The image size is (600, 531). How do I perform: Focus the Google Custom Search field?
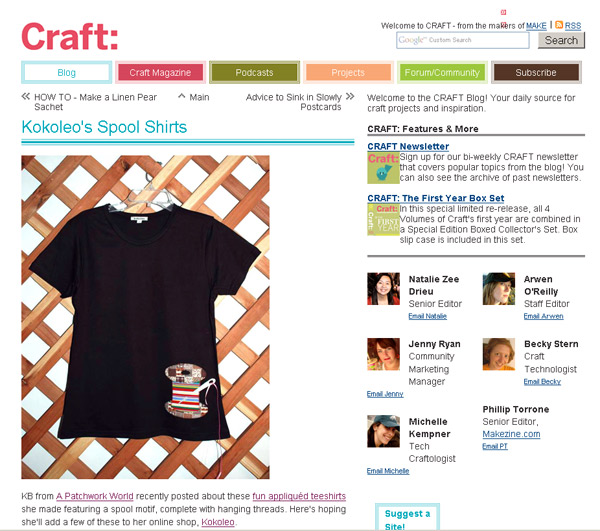point(463,40)
